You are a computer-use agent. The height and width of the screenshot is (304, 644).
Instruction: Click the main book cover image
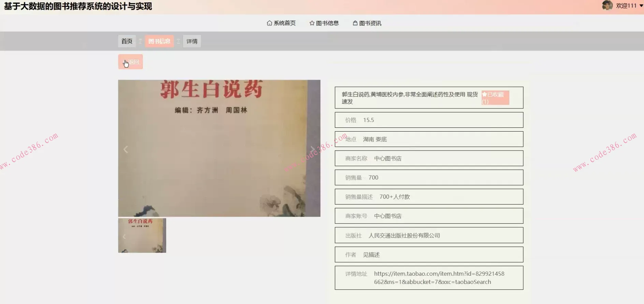click(x=219, y=148)
